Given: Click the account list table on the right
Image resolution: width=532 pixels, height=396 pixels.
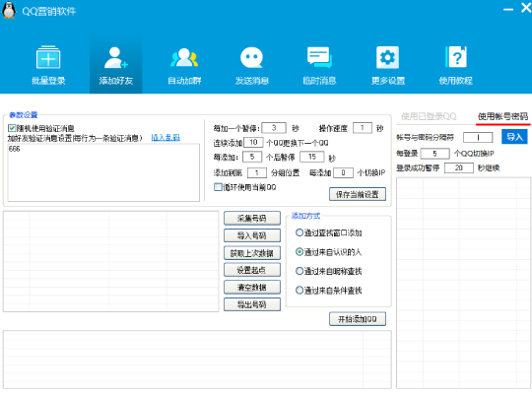Looking at the screenshot, I should click(463, 283).
